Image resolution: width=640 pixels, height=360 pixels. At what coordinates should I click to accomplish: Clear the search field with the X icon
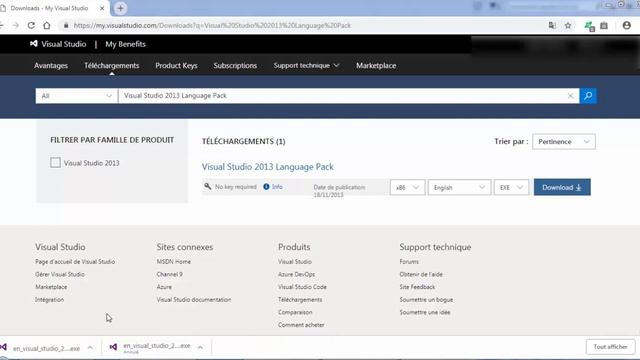[570, 96]
